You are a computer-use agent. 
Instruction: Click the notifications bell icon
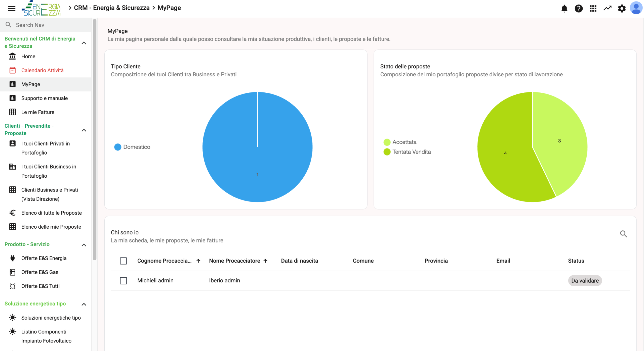pyautogui.click(x=564, y=9)
